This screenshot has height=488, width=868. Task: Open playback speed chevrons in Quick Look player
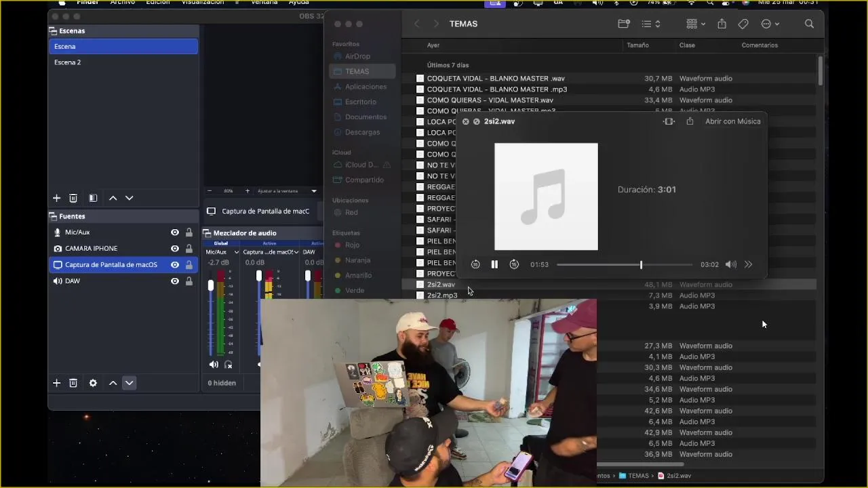[748, 264]
